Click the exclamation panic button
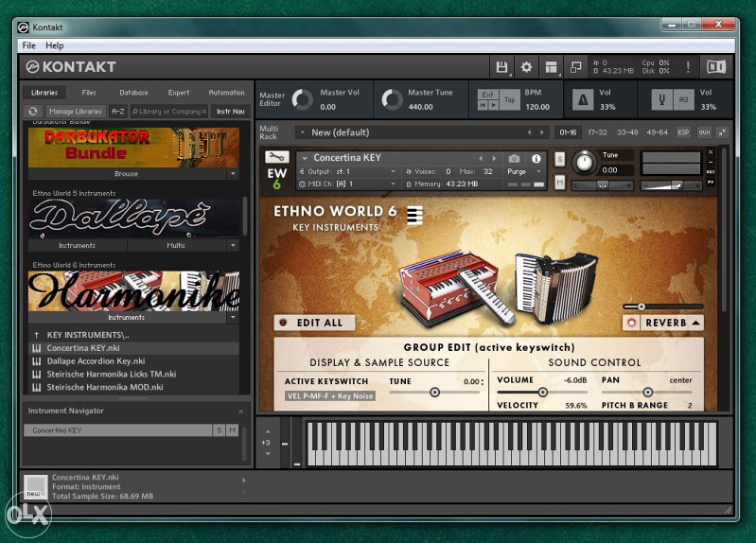 tap(688, 67)
